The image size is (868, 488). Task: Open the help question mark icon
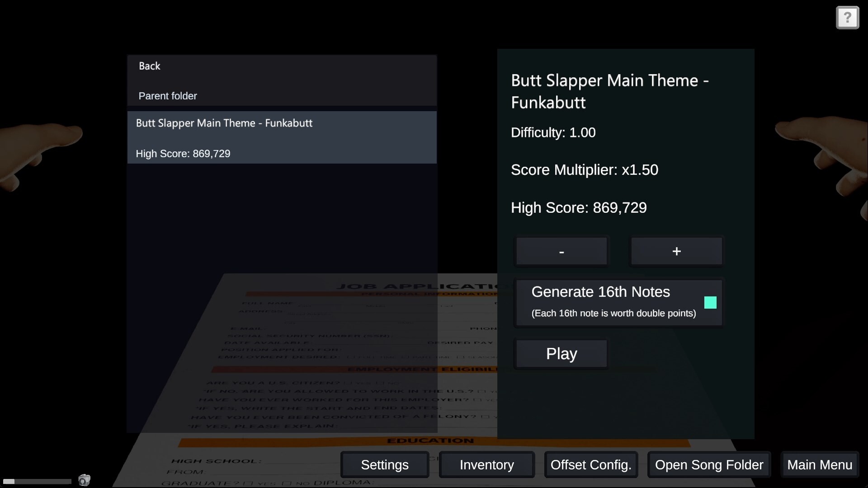tap(847, 18)
